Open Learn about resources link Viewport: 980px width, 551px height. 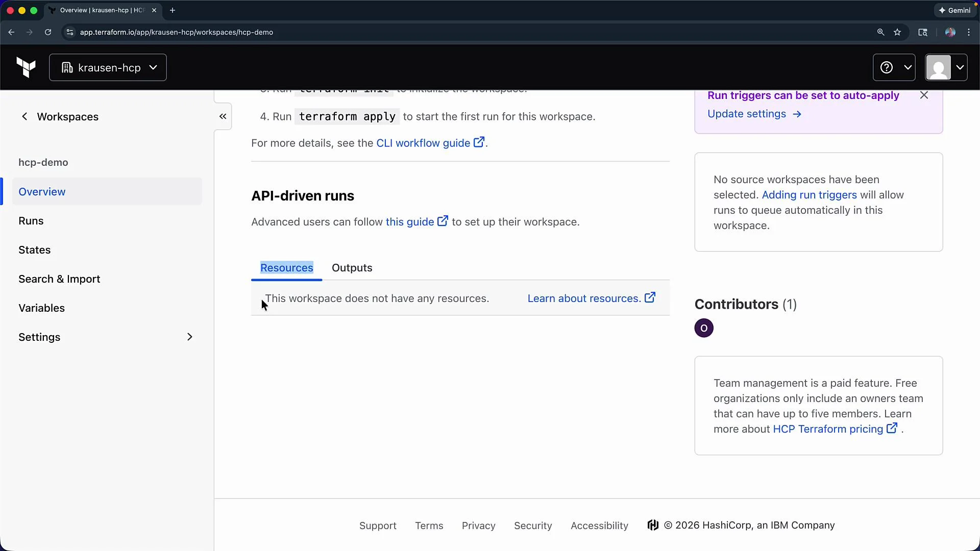point(591,298)
